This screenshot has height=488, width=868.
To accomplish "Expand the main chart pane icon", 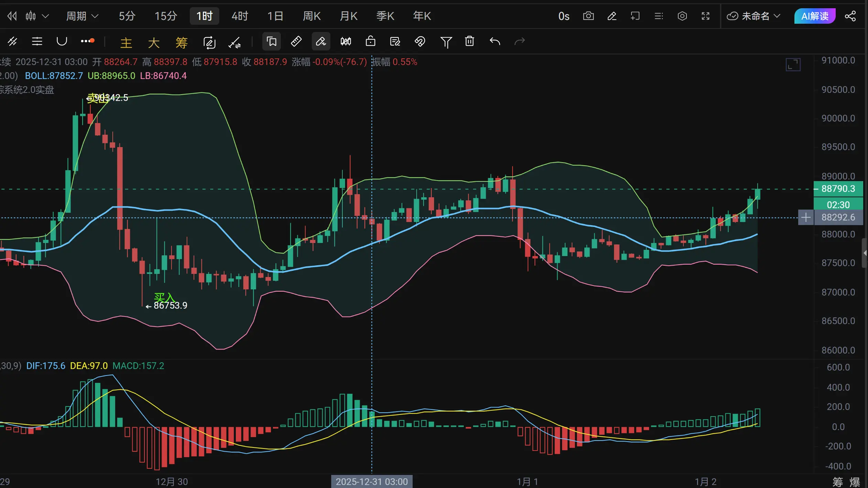I will 793,65.
